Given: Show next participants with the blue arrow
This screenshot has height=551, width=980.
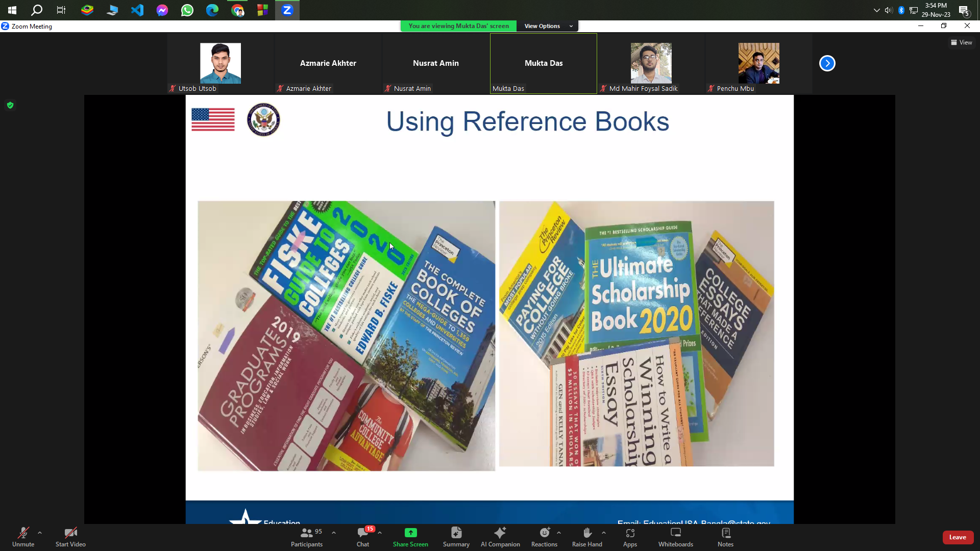Looking at the screenshot, I should click(827, 63).
